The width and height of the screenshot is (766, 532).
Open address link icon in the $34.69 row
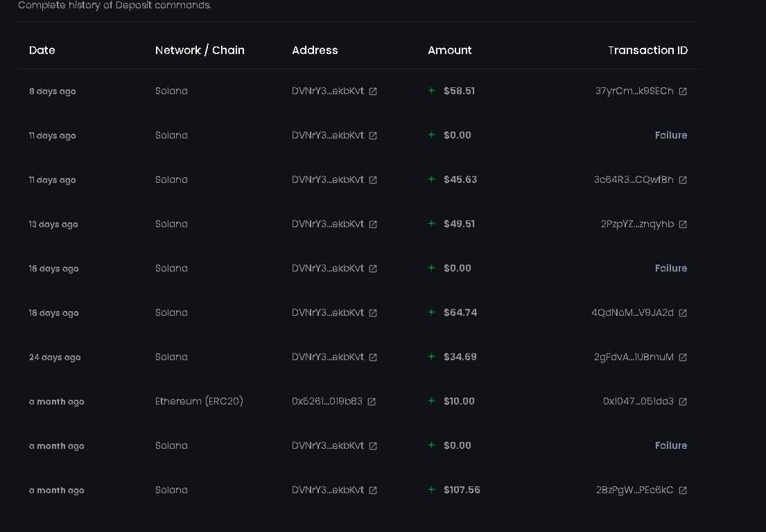[373, 357]
